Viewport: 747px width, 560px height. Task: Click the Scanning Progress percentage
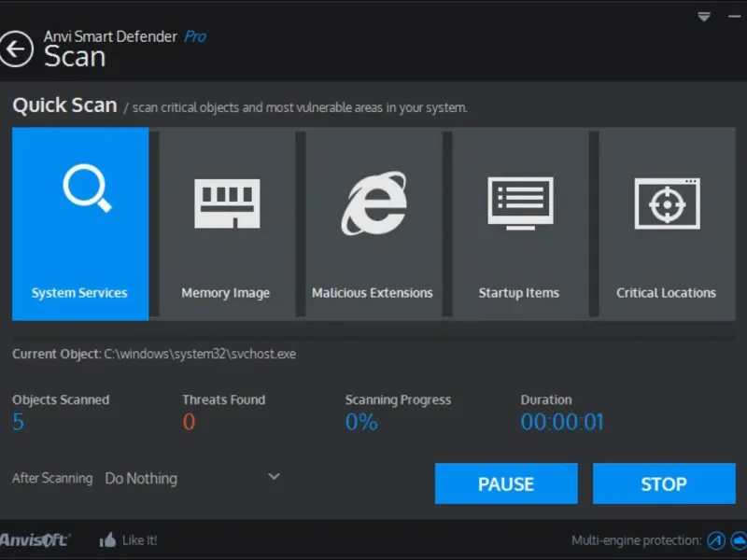361,422
